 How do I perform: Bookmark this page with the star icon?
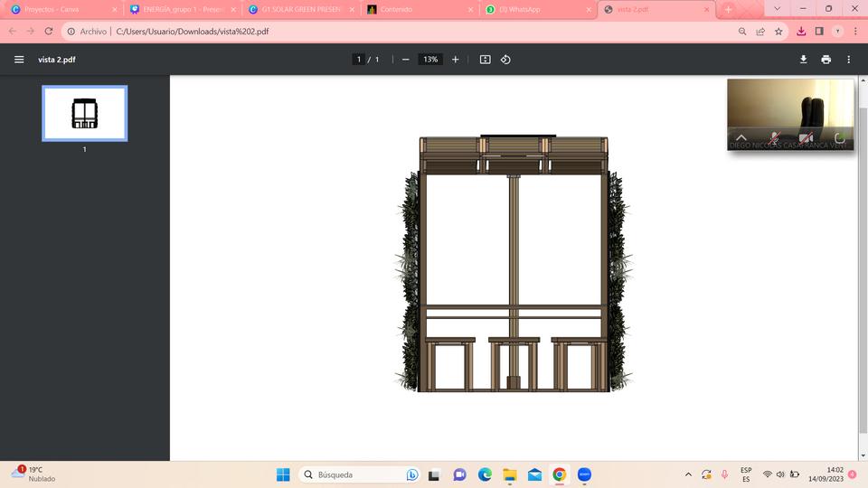coord(778,32)
